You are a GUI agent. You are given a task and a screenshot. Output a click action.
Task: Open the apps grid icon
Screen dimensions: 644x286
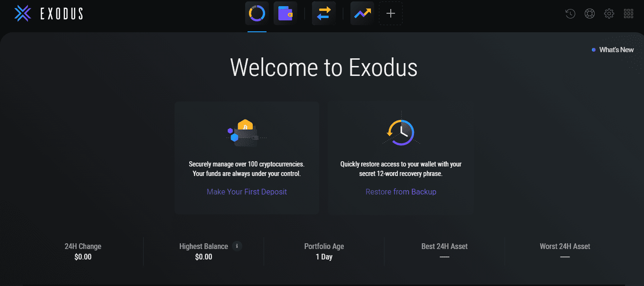[628, 14]
